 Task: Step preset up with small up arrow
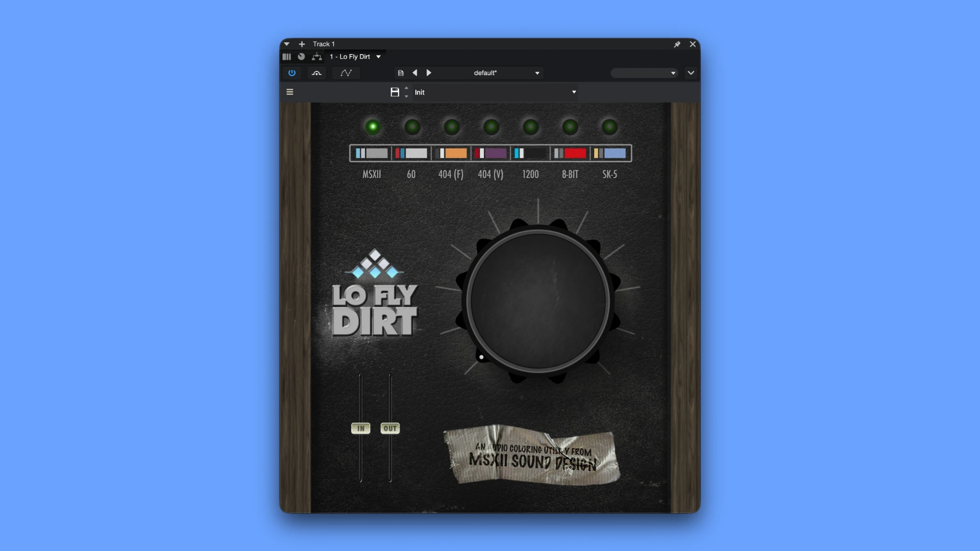point(407,88)
